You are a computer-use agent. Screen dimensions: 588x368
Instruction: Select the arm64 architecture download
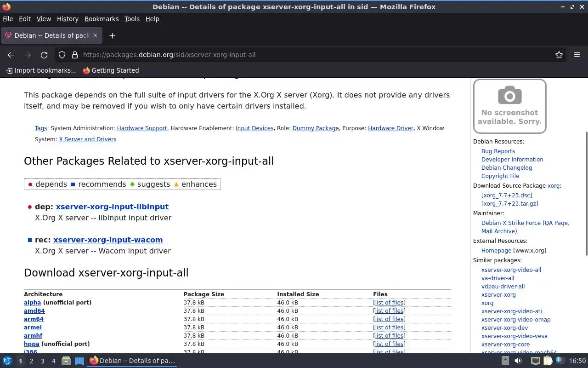(x=34, y=319)
